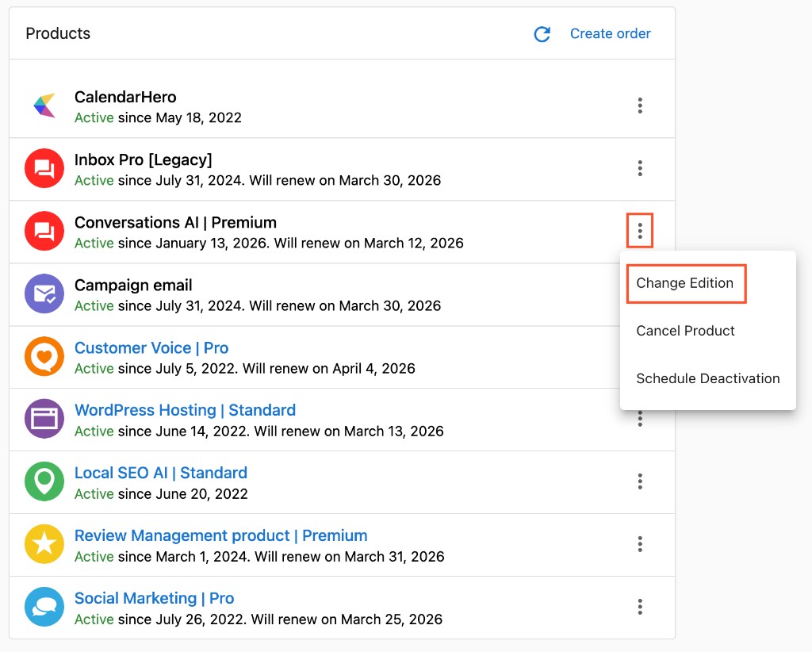Click the WordPress Hosting browser icon
The width and height of the screenshot is (812, 652).
44,419
